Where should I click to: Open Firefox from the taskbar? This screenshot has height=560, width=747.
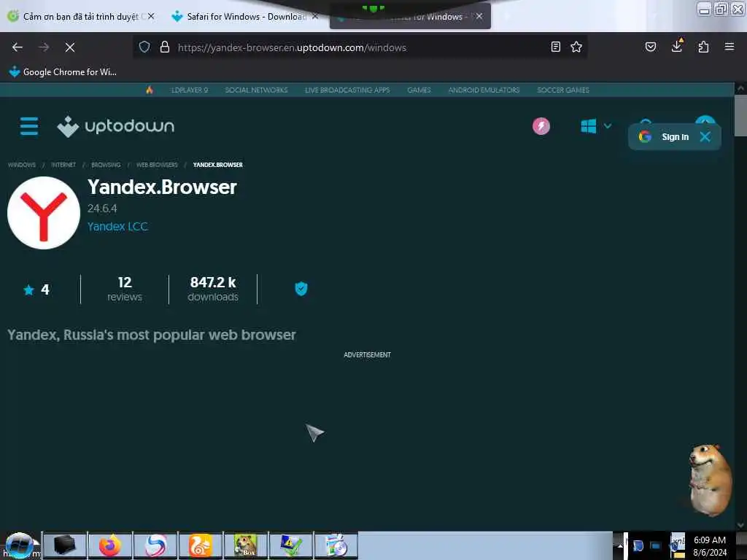pos(110,545)
